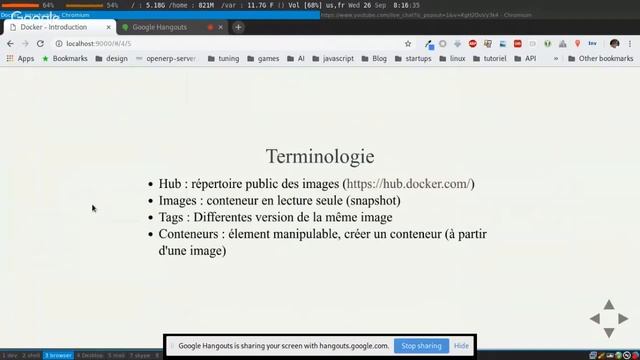Viewport: 640px width, 360px height.
Task: Click the red map pin extension
Action: 577,44
